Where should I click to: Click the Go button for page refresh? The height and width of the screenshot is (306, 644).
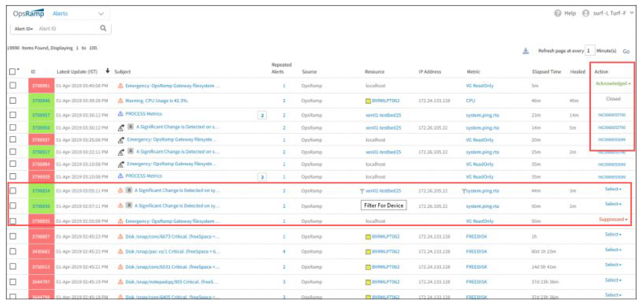click(627, 51)
